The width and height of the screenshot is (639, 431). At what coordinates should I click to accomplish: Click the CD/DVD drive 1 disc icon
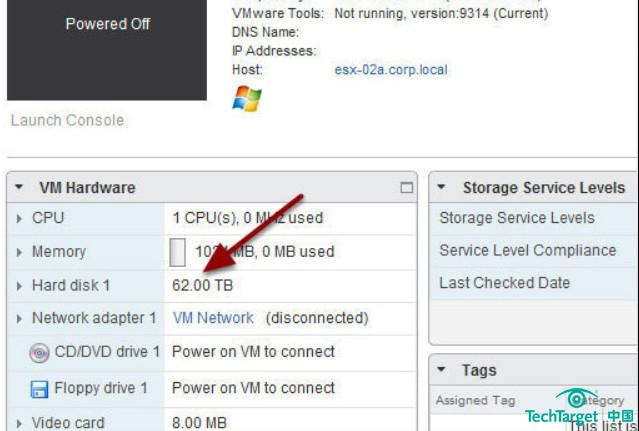pyautogui.click(x=39, y=353)
